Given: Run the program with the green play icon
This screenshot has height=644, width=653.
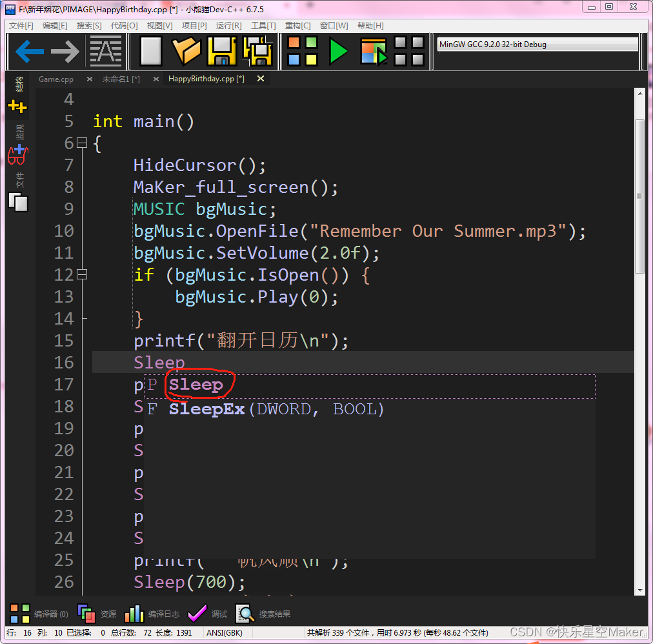Looking at the screenshot, I should click(x=338, y=51).
